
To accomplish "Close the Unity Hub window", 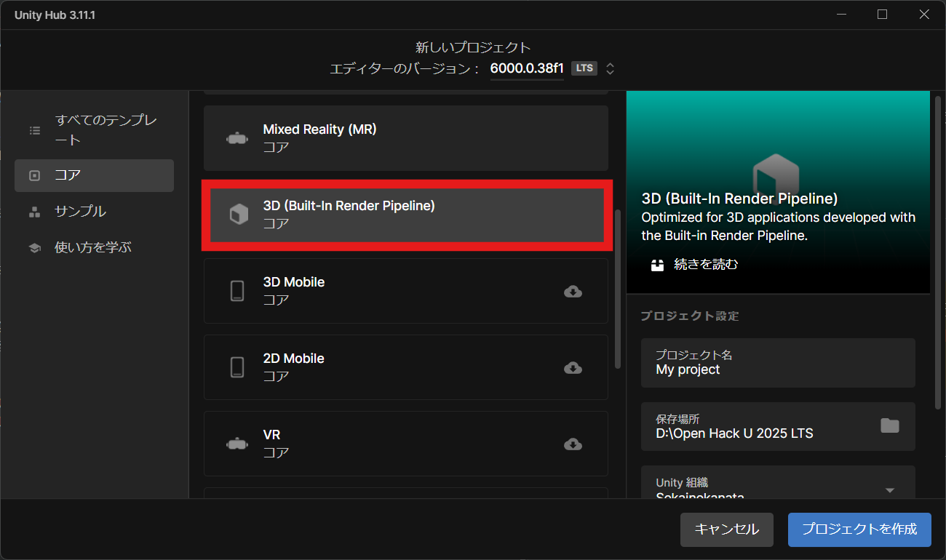I will click(924, 15).
